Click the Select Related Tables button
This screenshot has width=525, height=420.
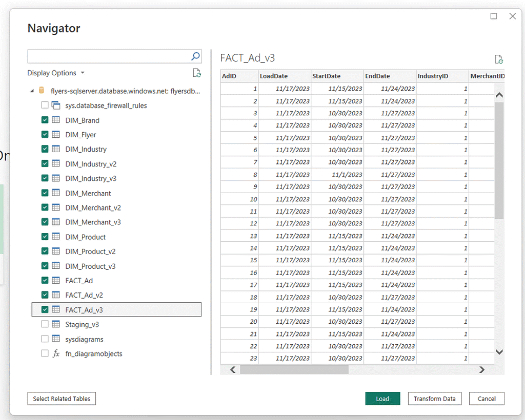[62, 398]
